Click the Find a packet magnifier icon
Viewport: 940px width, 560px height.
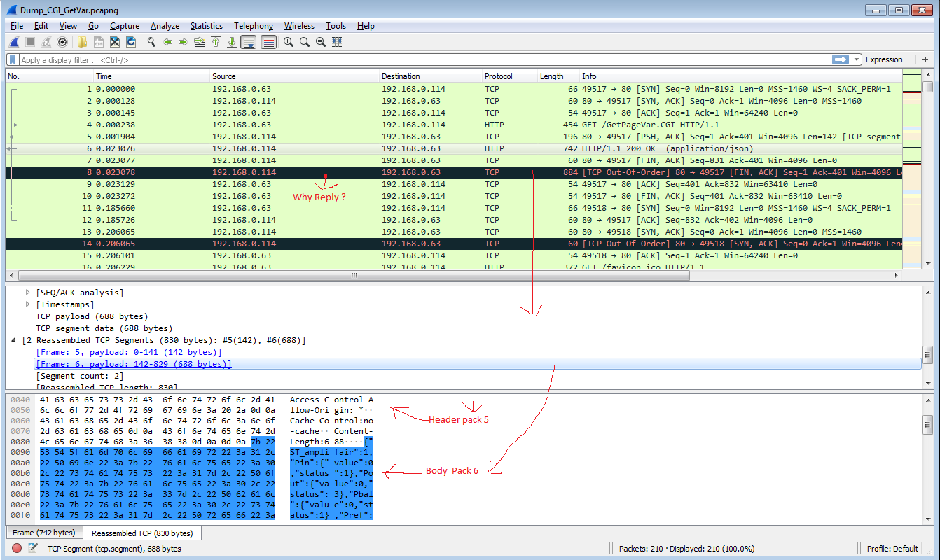[x=151, y=42]
